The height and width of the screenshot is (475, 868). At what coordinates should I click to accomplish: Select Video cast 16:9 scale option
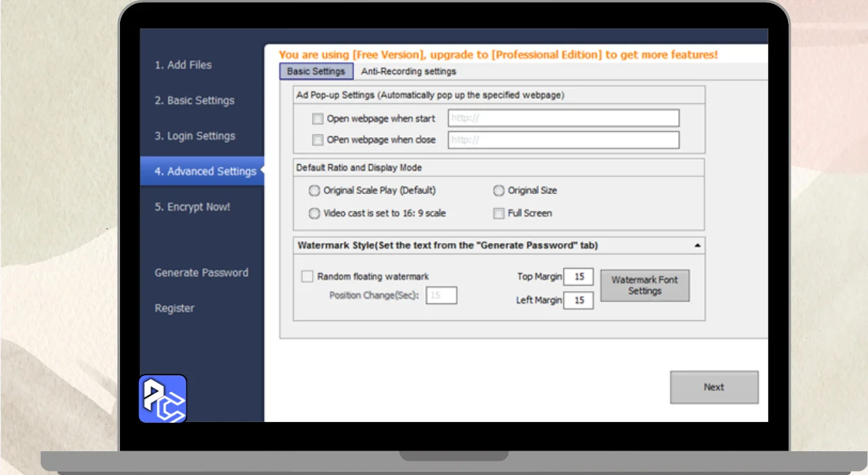pos(314,213)
